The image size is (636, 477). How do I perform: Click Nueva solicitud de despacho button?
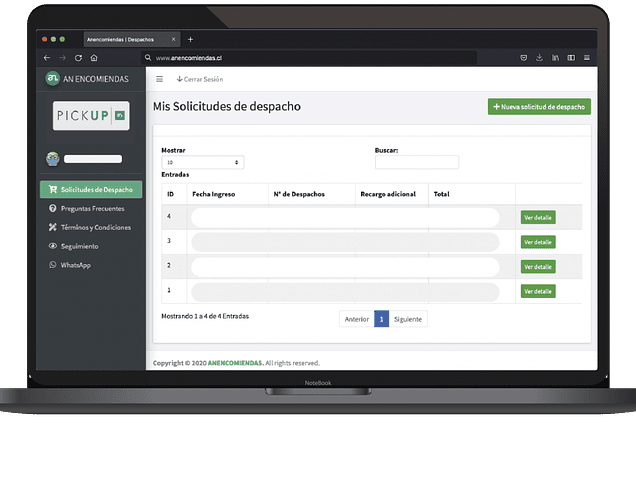point(539,106)
